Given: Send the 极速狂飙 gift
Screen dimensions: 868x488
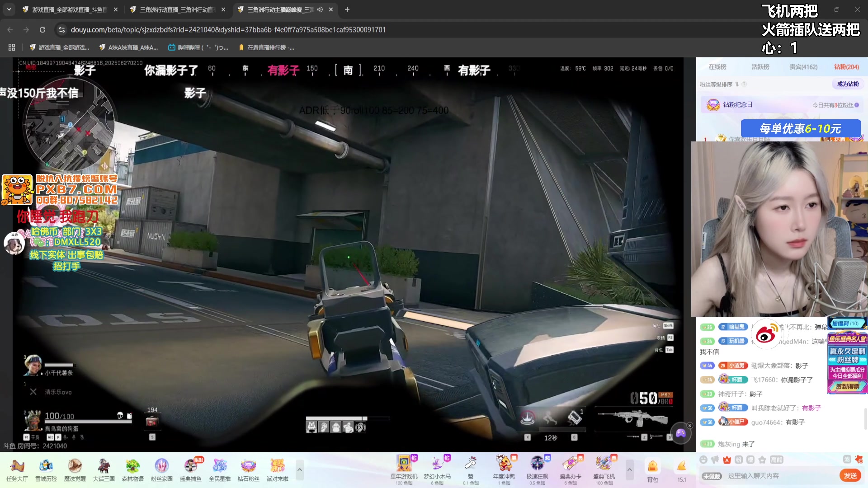Looking at the screenshot, I should [x=537, y=470].
